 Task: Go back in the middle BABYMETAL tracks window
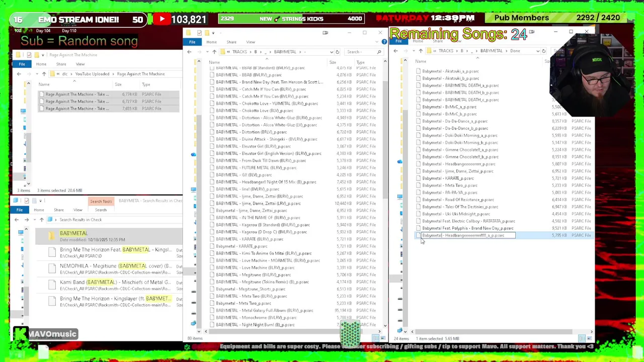point(189,52)
